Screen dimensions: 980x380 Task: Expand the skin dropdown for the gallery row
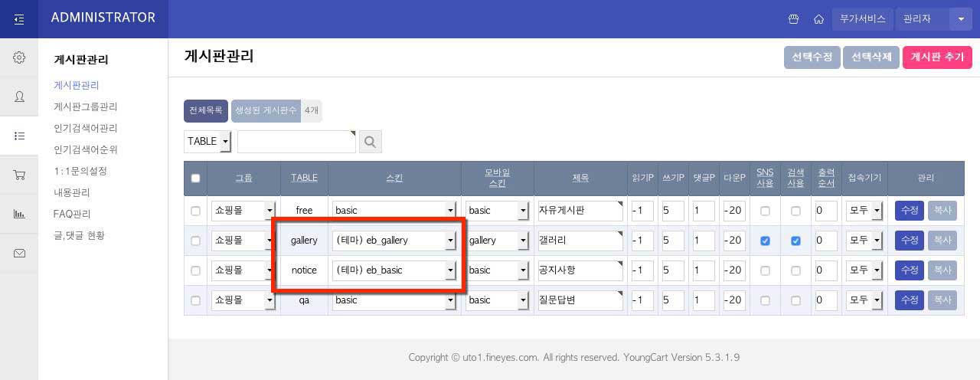coord(450,241)
